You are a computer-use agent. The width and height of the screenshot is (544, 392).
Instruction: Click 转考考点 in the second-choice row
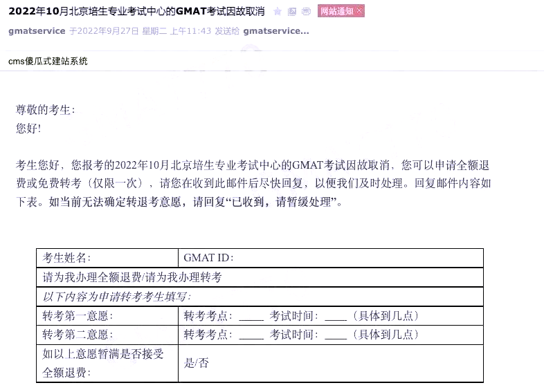point(208,335)
